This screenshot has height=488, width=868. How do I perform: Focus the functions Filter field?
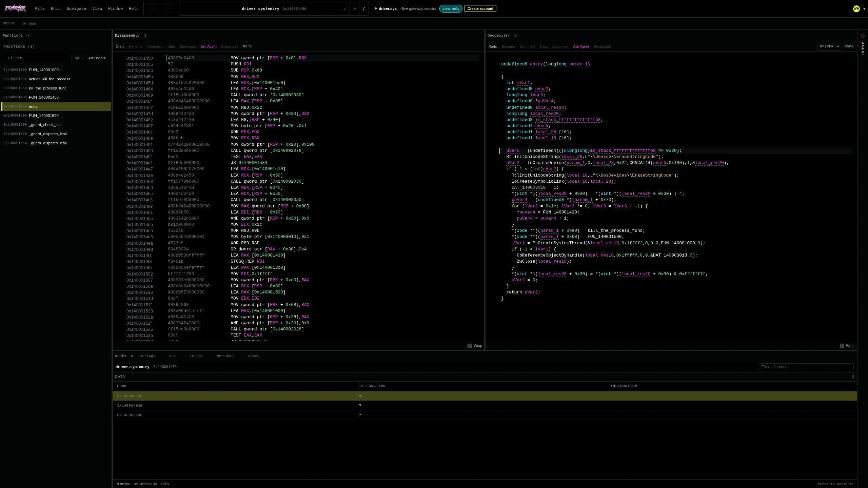[38, 58]
